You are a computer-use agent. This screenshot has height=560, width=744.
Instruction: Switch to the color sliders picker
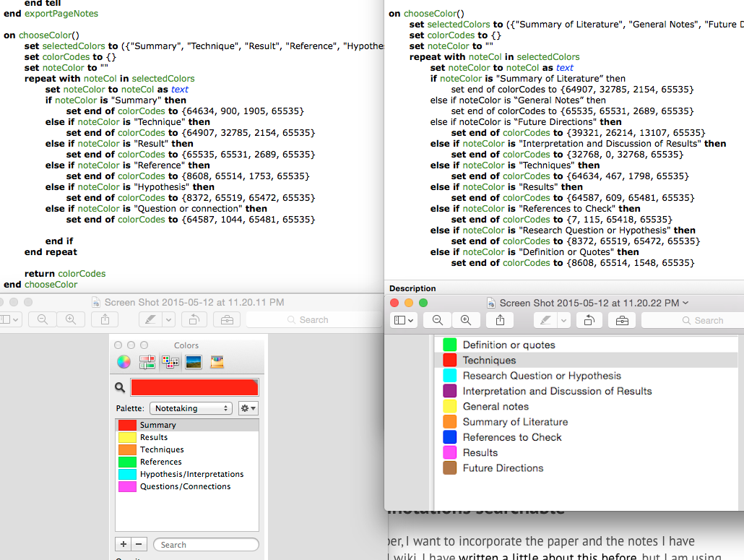[147, 362]
